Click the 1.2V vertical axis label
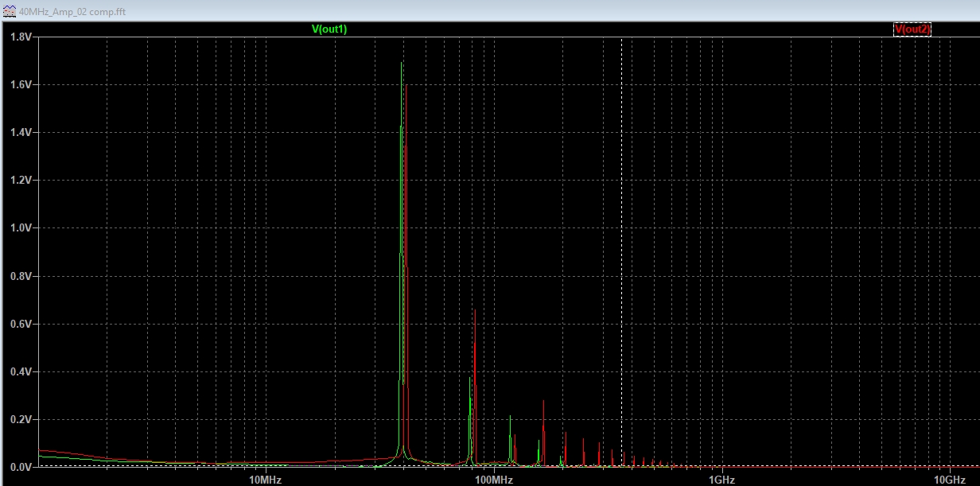Screen dimensions: 980x486 pos(20,180)
